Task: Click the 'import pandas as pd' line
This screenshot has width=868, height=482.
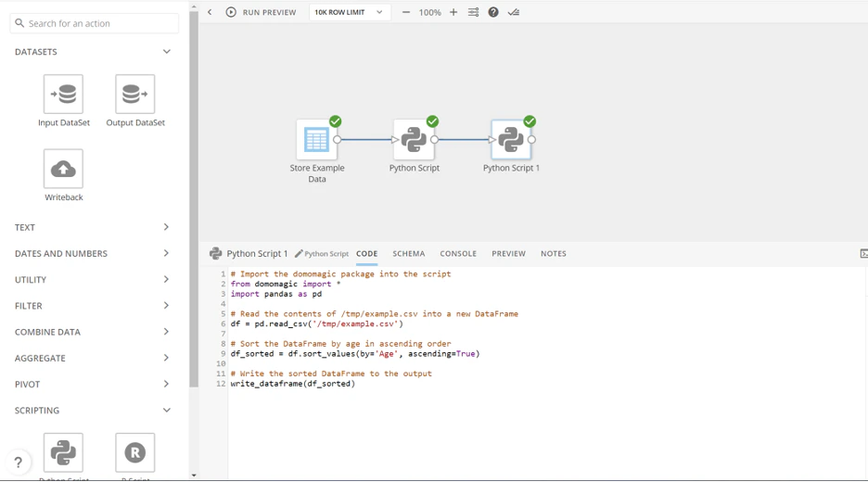Action: click(275, 294)
